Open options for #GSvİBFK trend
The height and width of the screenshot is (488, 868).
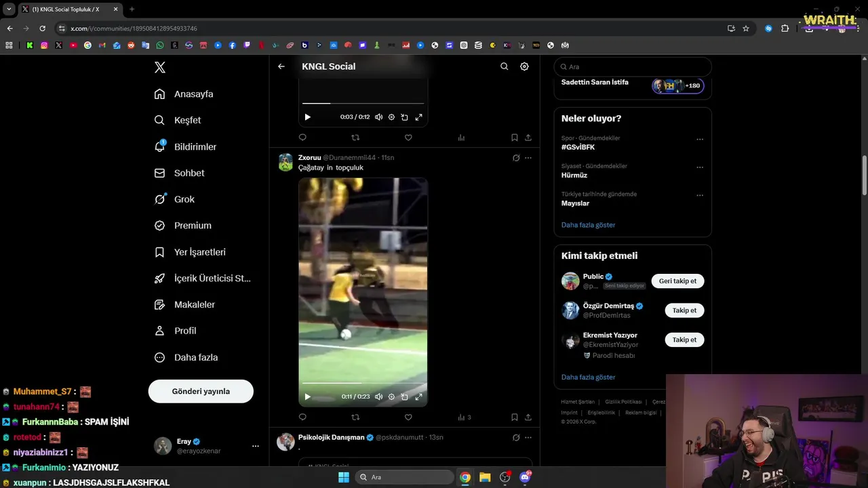[x=700, y=140]
